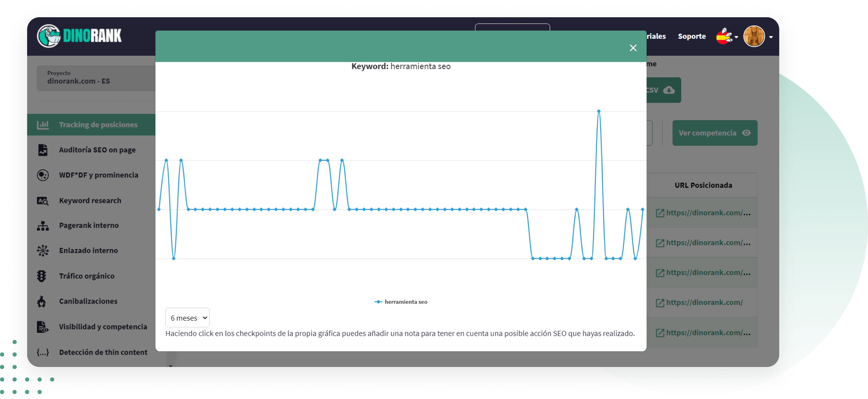Click the CSV download cloud icon

coord(669,90)
